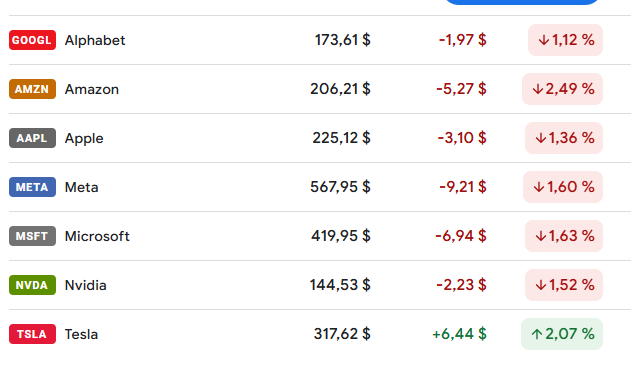Click the blue button at top edge
The image size is (631, 366).
pyautogui.click(x=522, y=2)
